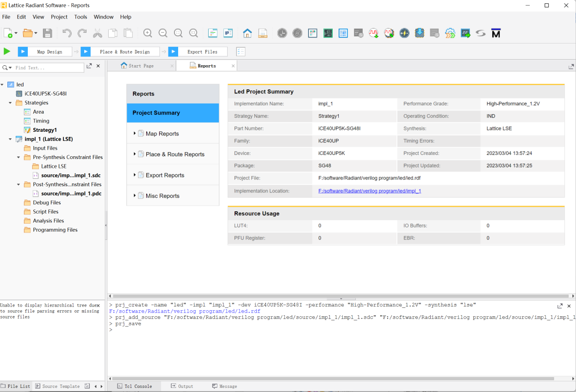Click the Zoom In magnifier icon
The image size is (576, 392).
[x=148, y=33]
